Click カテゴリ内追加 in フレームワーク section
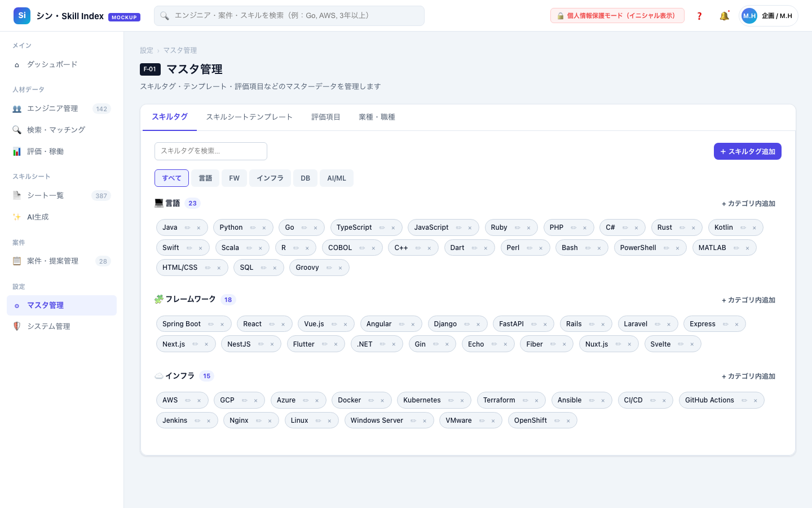The height and width of the screenshot is (508, 812). (x=748, y=300)
